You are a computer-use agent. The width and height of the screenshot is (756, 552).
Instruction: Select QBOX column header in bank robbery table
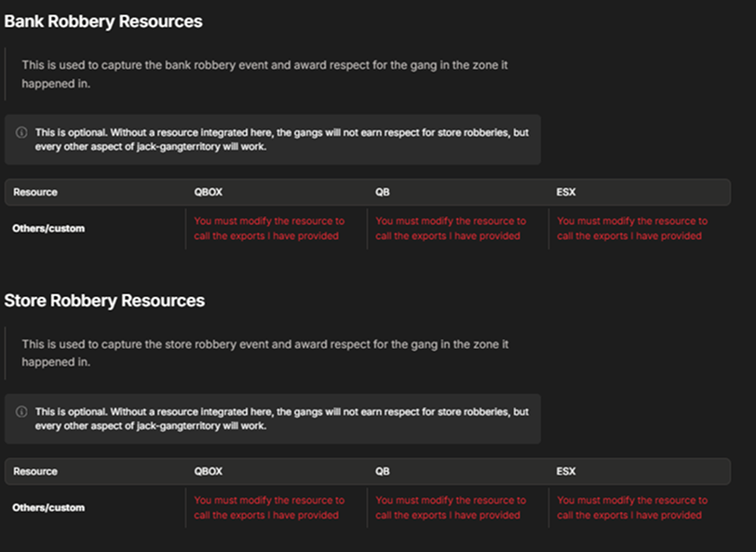[x=209, y=192]
